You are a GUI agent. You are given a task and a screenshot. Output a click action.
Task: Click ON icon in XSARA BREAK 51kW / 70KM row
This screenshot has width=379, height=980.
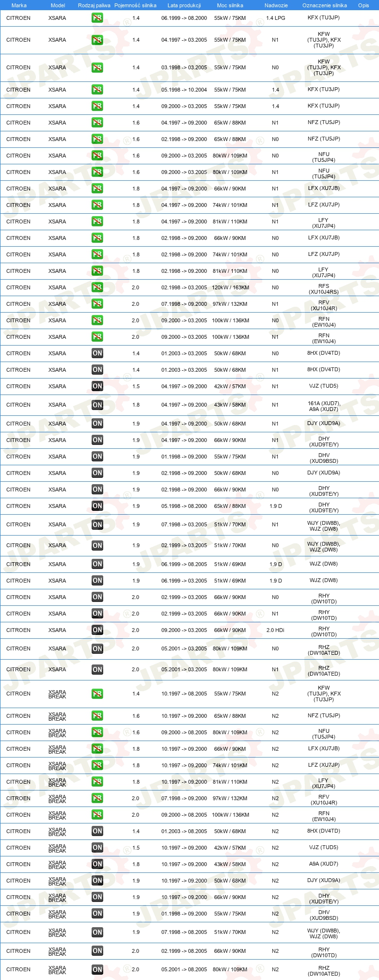tap(97, 933)
